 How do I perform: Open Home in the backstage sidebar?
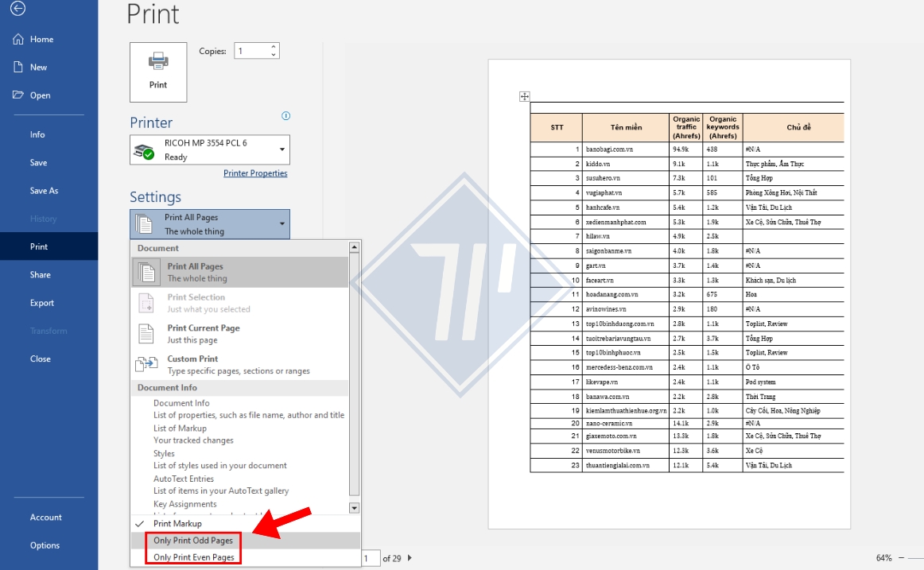pyautogui.click(x=41, y=40)
